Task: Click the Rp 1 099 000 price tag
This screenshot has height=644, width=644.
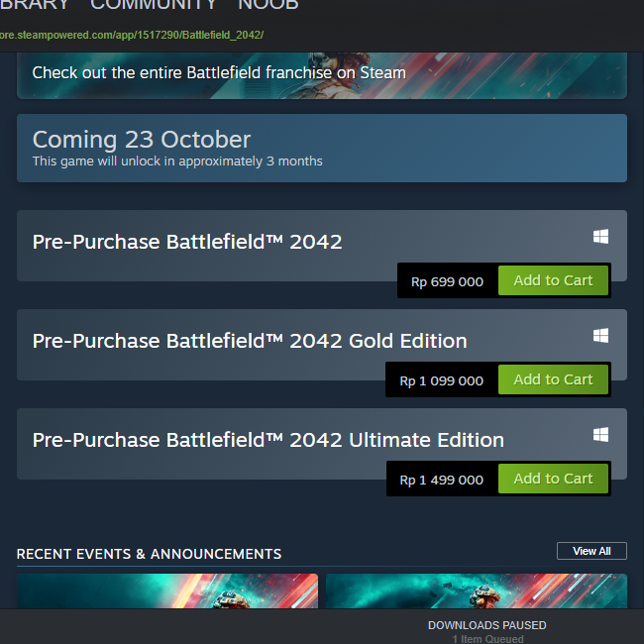Action: [x=442, y=380]
